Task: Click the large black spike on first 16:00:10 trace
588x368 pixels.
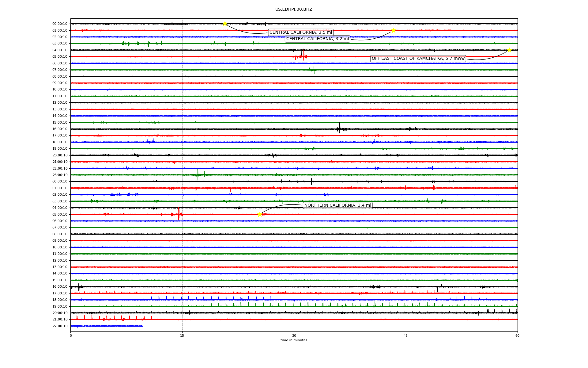Action: pyautogui.click(x=339, y=128)
